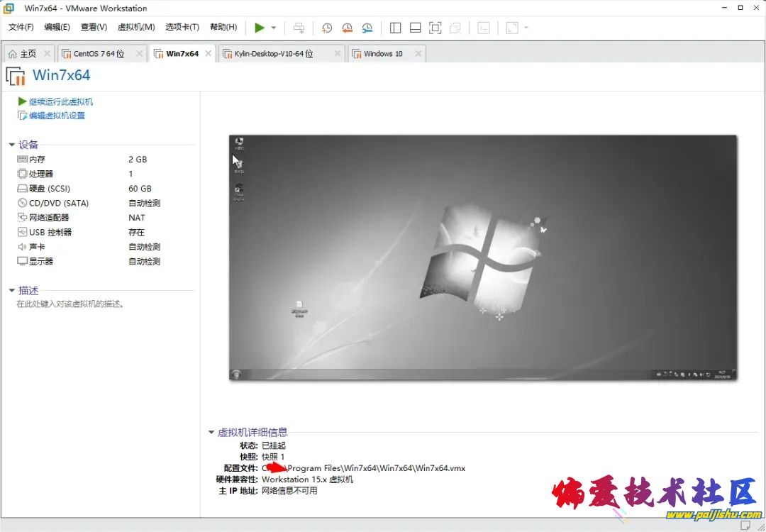766x532 pixels.
Task: Click 继续运行此虚拟机 link
Action: [x=60, y=102]
